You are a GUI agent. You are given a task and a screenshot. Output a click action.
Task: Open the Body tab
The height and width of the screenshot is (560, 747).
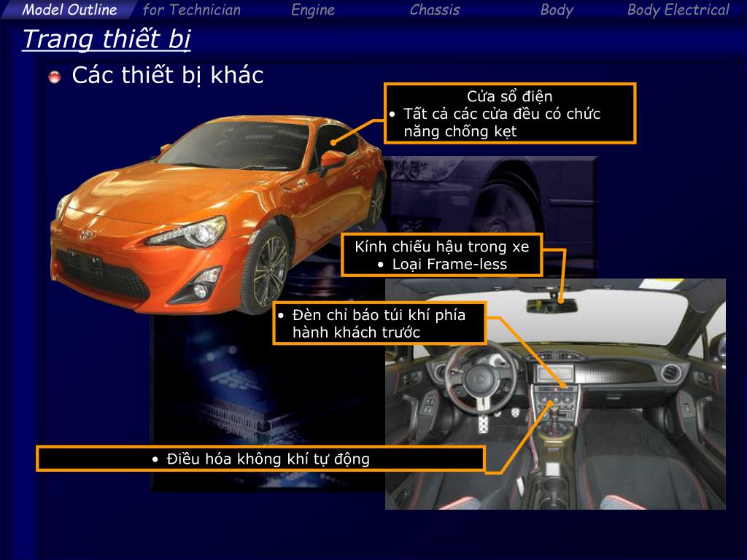pyautogui.click(x=557, y=10)
